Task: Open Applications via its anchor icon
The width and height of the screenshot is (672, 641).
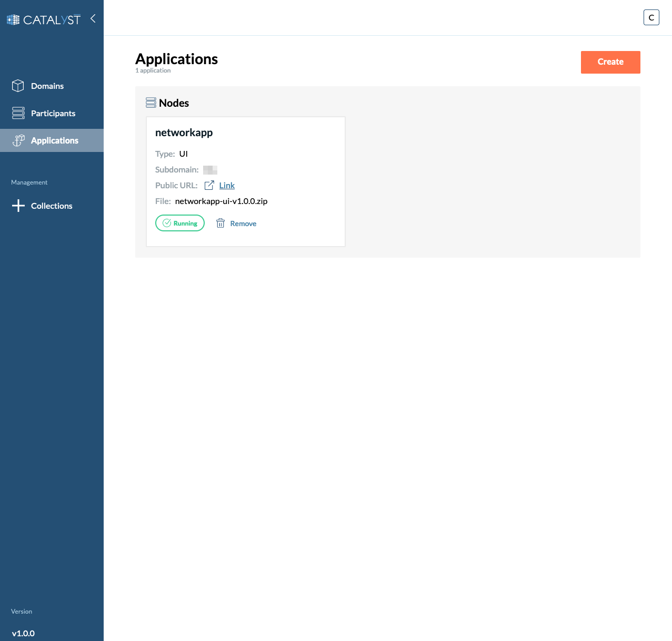Action: pyautogui.click(x=19, y=140)
